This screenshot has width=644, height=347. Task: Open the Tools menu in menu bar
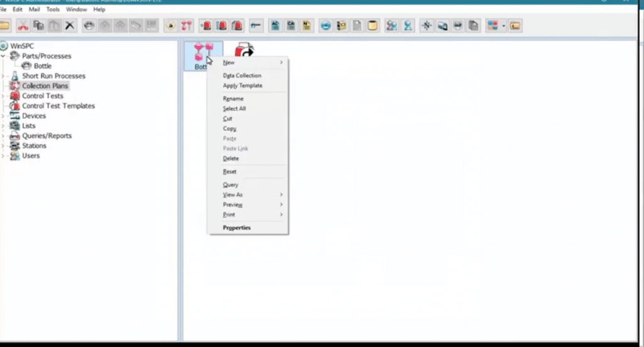point(53,9)
